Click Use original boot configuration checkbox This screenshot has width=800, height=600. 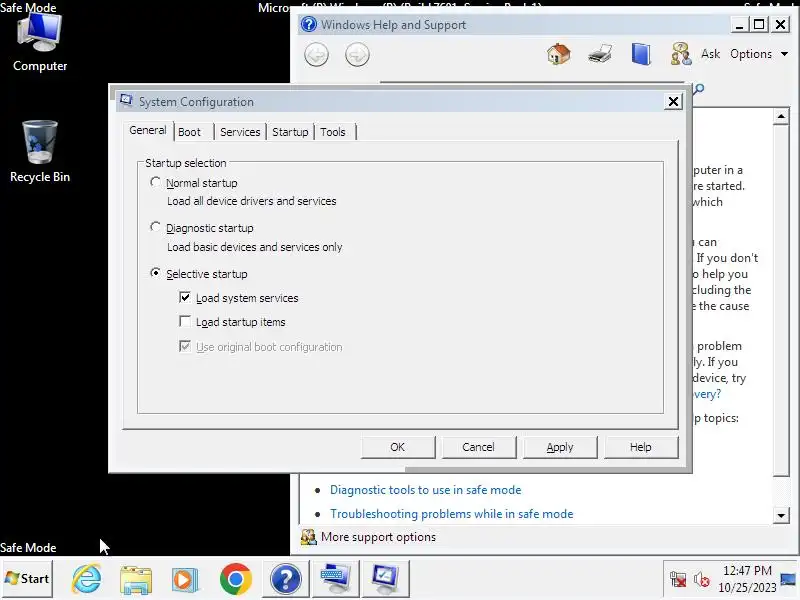pyautogui.click(x=185, y=346)
